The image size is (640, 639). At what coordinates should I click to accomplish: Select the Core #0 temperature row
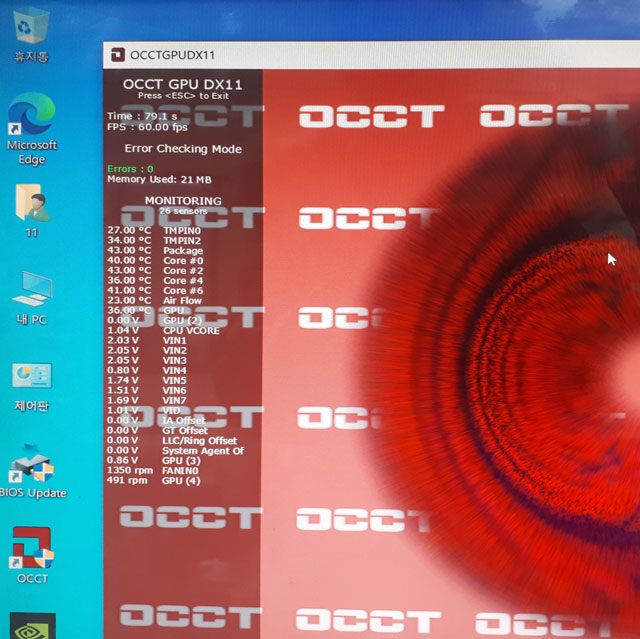coord(155,261)
